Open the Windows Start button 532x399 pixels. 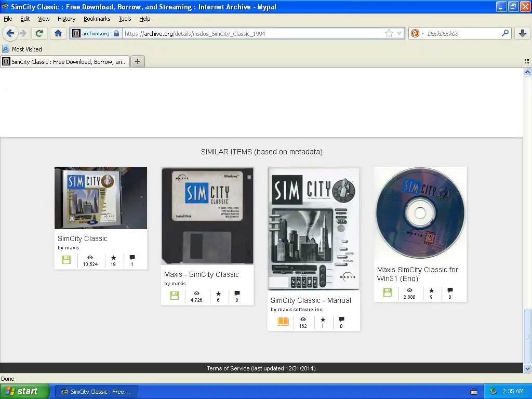pyautogui.click(x=24, y=391)
